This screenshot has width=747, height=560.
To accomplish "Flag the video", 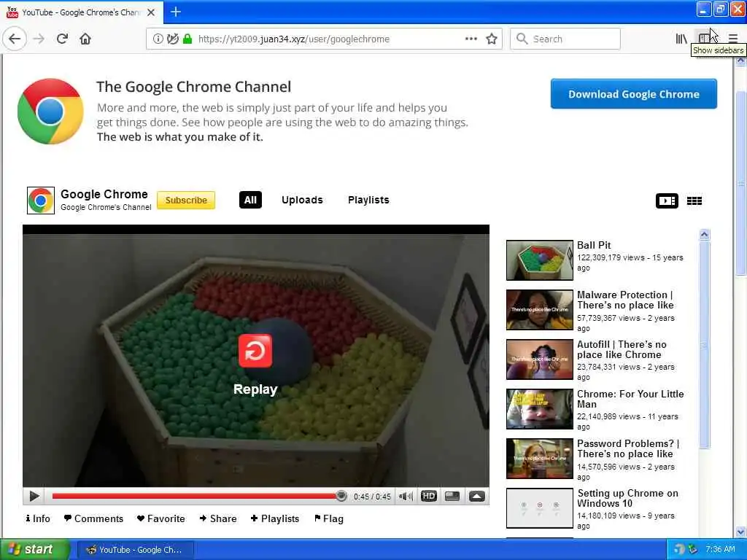I will 329,518.
